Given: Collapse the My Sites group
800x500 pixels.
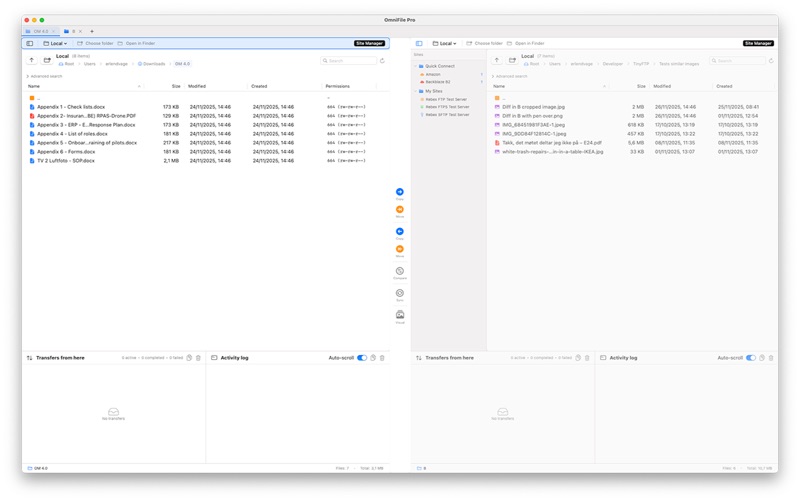Looking at the screenshot, I should click(415, 91).
